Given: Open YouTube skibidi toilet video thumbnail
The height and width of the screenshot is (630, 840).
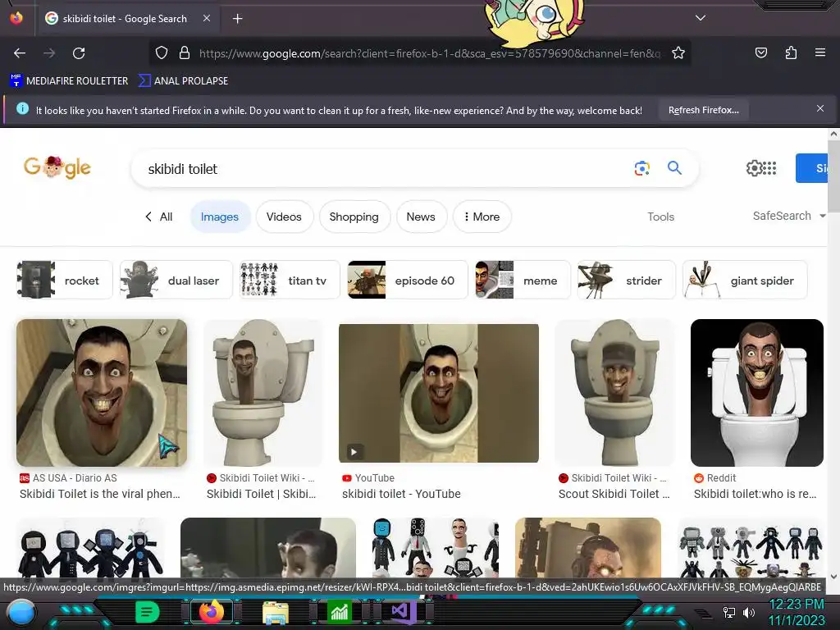Looking at the screenshot, I should point(439,393).
